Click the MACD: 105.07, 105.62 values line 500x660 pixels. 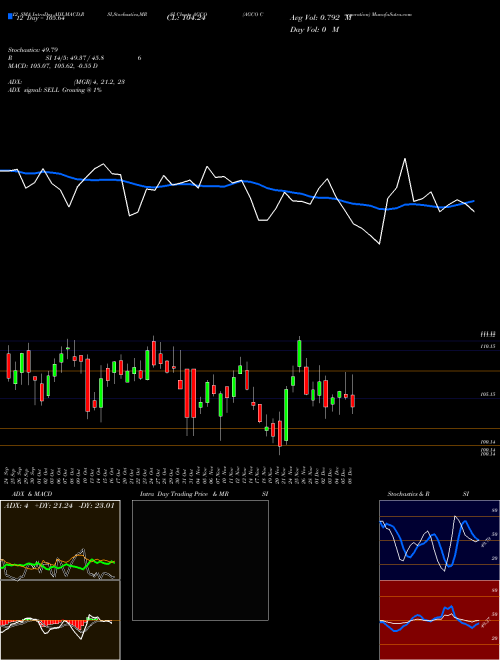point(53,66)
